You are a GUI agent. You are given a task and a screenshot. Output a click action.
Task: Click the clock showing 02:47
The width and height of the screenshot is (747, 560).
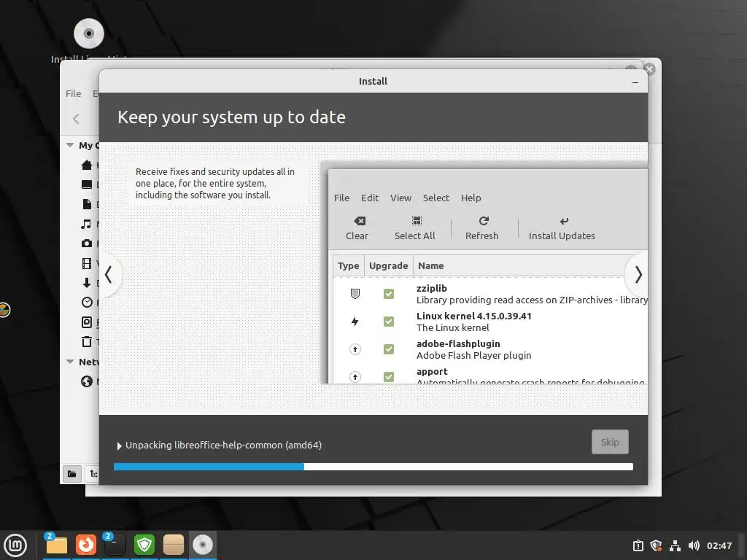pyautogui.click(x=719, y=545)
